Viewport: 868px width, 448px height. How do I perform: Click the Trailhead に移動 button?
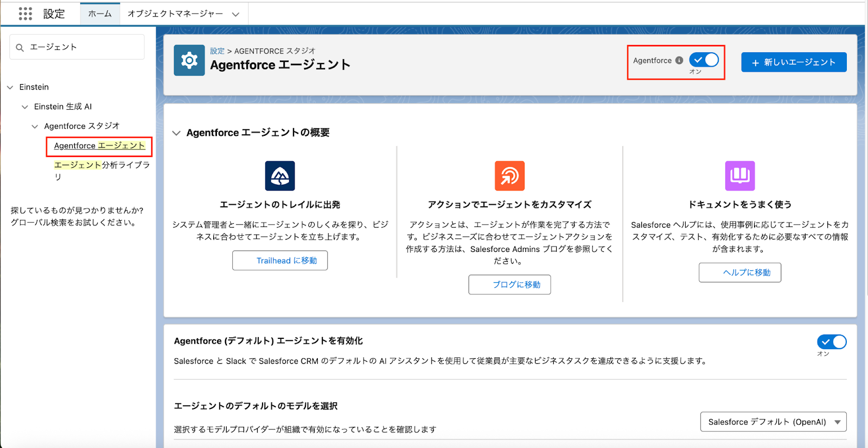280,261
